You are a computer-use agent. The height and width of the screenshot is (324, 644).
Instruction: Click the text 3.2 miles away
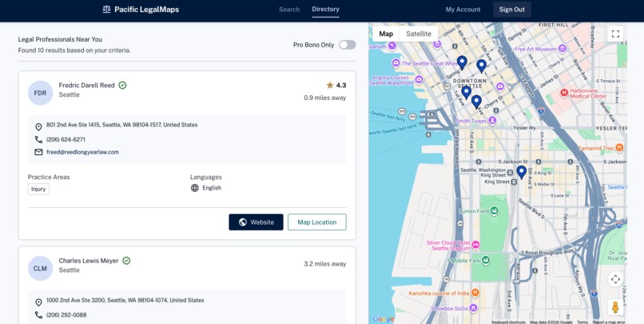click(x=325, y=264)
